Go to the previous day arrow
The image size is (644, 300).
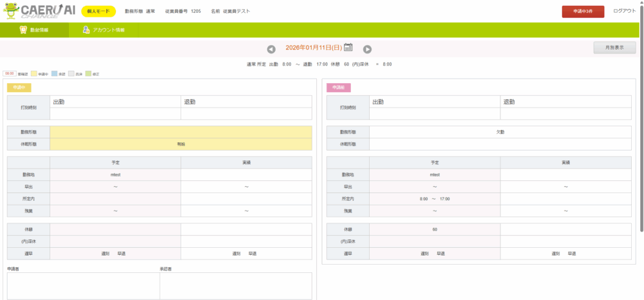click(x=271, y=49)
